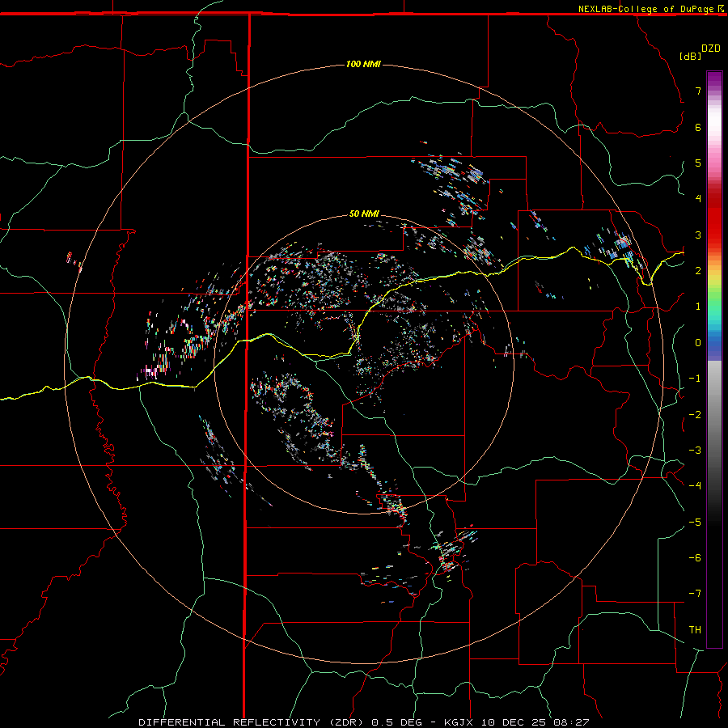The width and height of the screenshot is (728, 728).
Task: Click the "-2" scale value
Action: (695, 415)
